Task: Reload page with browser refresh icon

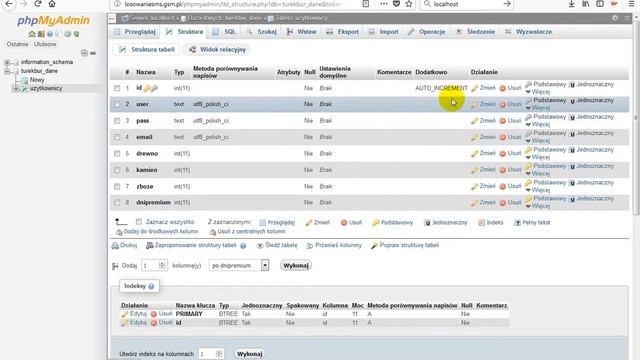Action: (38, 4)
